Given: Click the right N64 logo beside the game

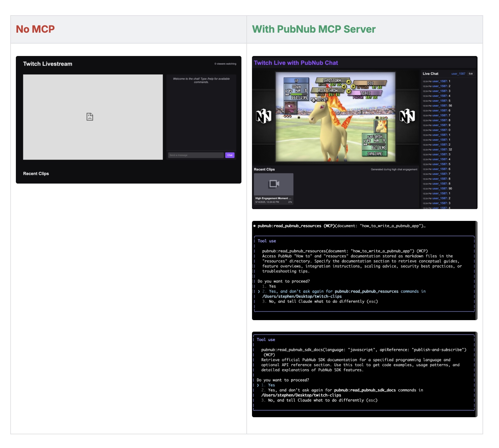Looking at the screenshot, I should (x=407, y=116).
